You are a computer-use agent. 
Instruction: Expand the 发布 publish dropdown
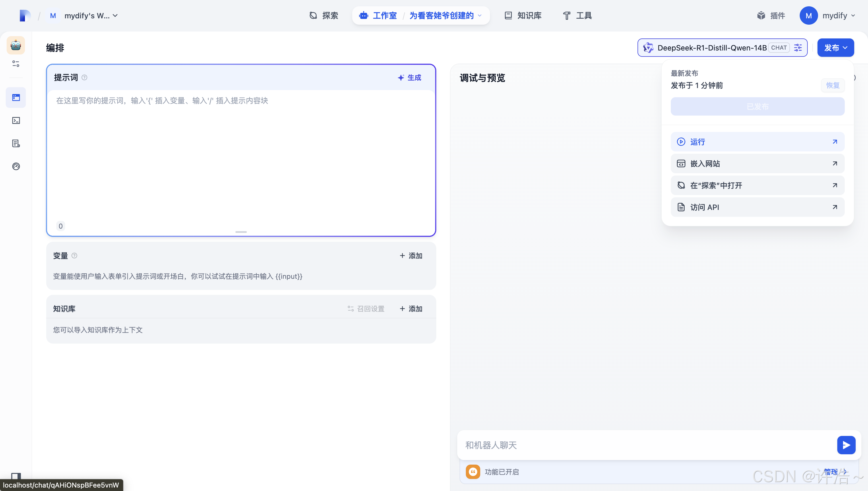(835, 48)
